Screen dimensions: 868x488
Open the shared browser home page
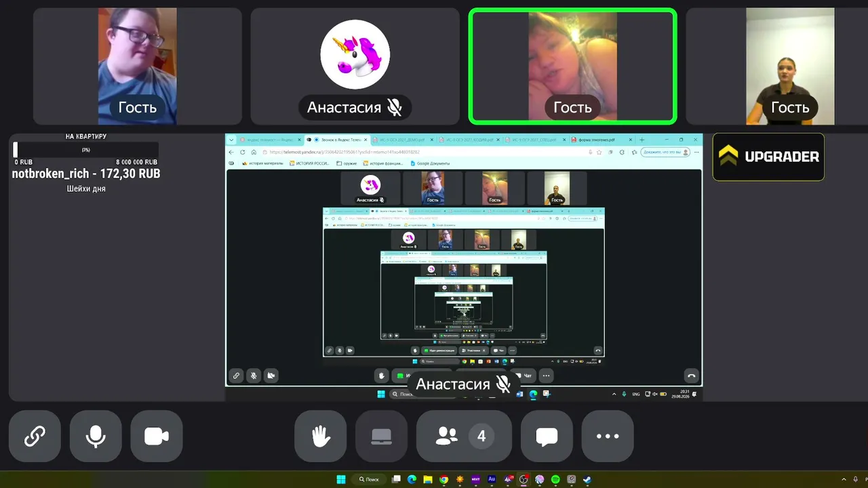point(254,152)
